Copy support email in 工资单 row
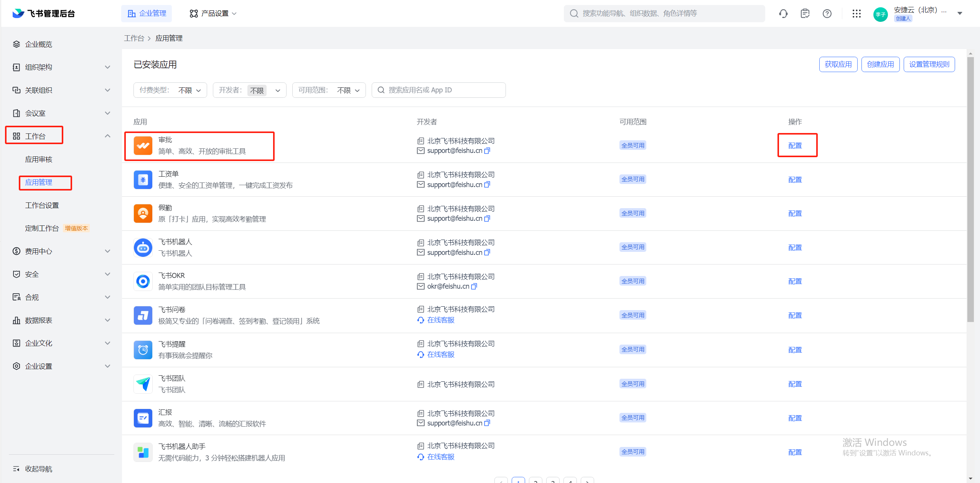 pos(487,185)
